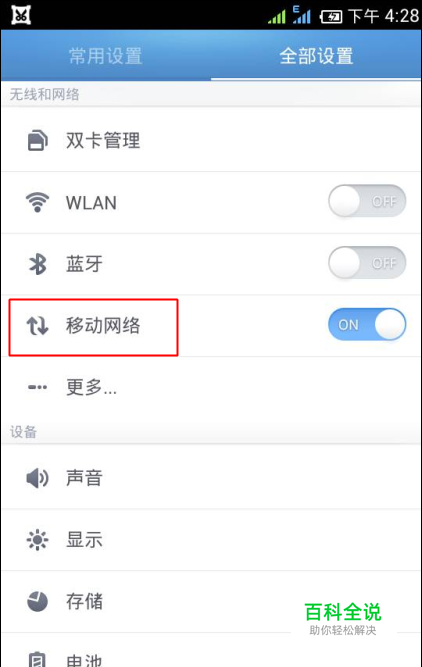The height and width of the screenshot is (667, 422).
Task: Open the 声音 sound settings
Action: (x=211, y=478)
